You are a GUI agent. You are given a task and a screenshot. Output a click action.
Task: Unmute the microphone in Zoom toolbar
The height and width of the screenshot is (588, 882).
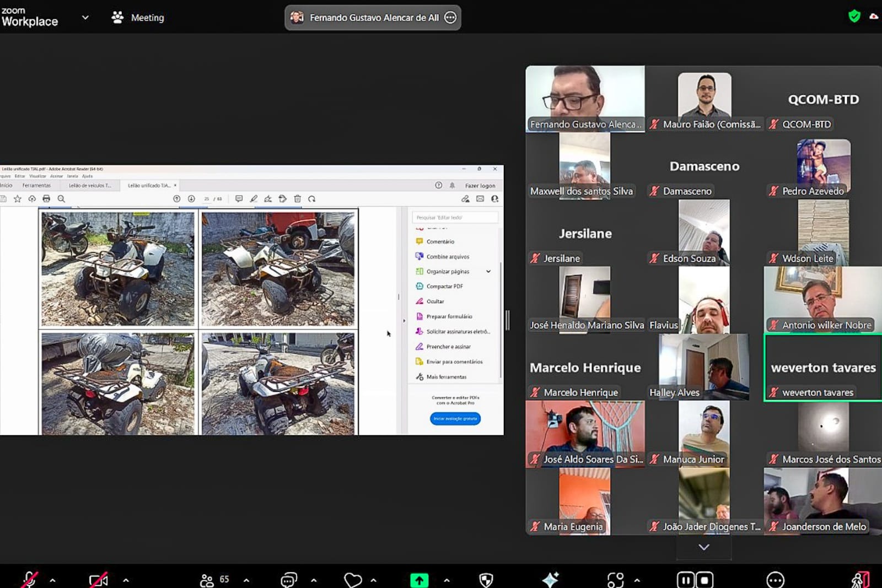(29, 580)
